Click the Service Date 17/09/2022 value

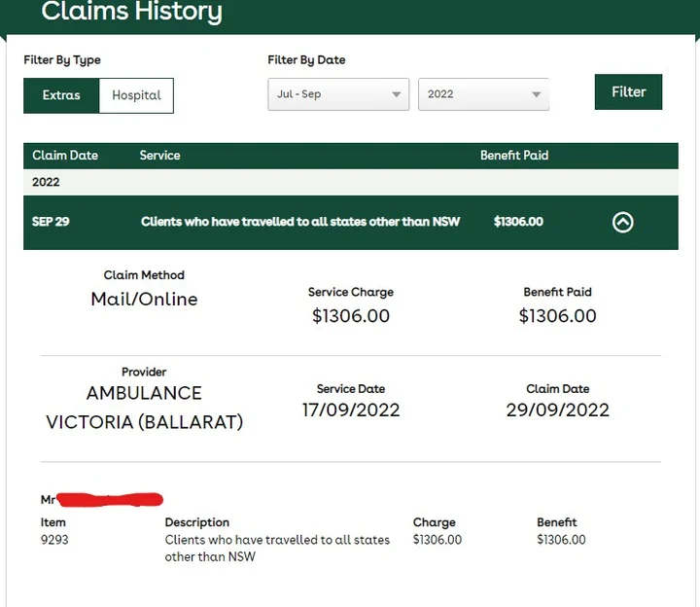point(351,410)
